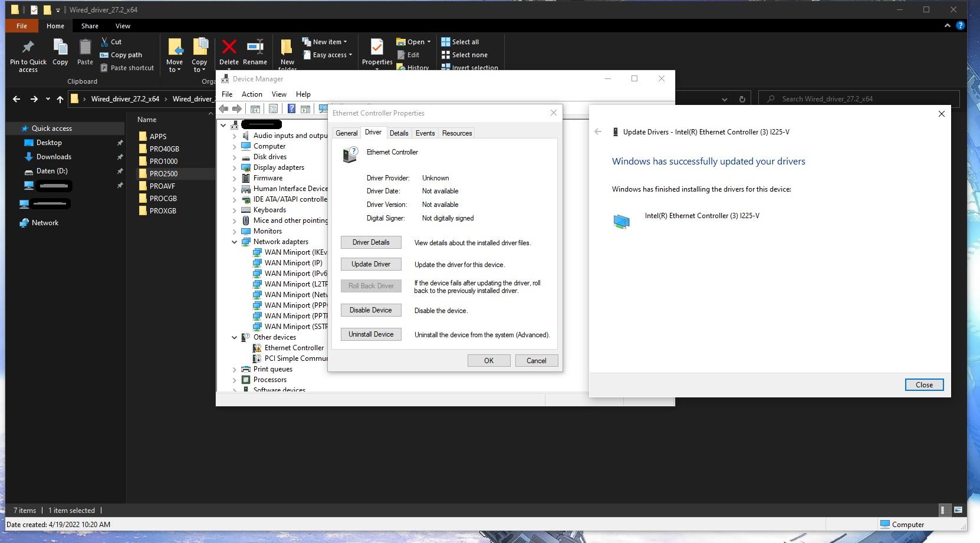The height and width of the screenshot is (543, 980).
Task: Open Downloads in Quick access
Action: pos(54,157)
